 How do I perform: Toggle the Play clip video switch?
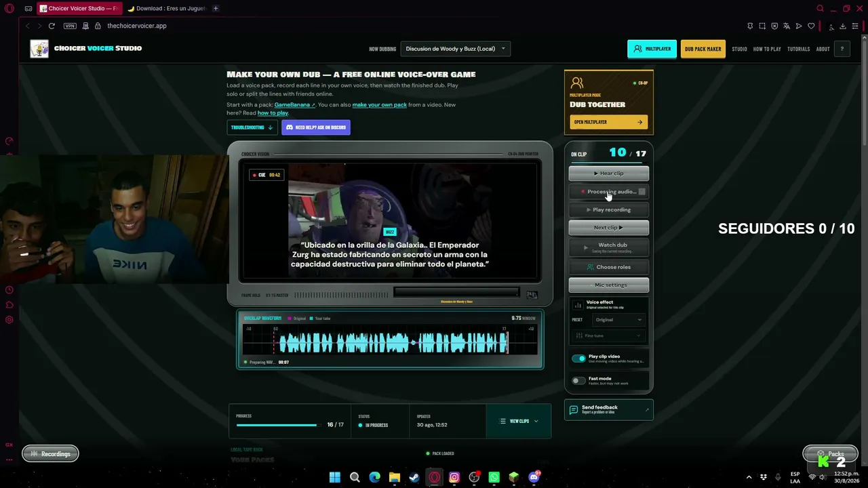(x=578, y=359)
